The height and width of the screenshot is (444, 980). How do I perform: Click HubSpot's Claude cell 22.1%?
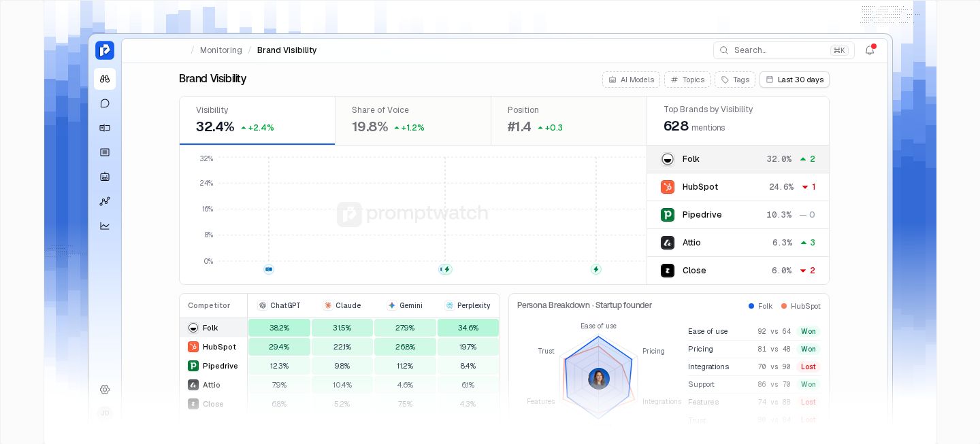(x=342, y=347)
